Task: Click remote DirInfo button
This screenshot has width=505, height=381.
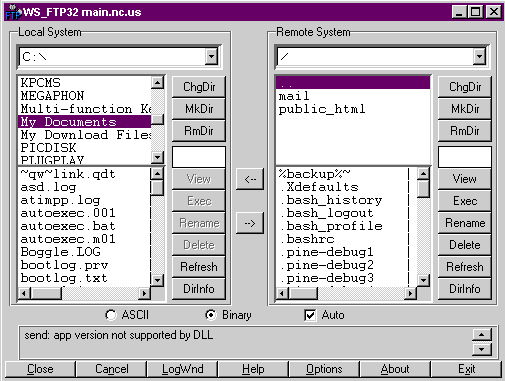Action: click(465, 289)
